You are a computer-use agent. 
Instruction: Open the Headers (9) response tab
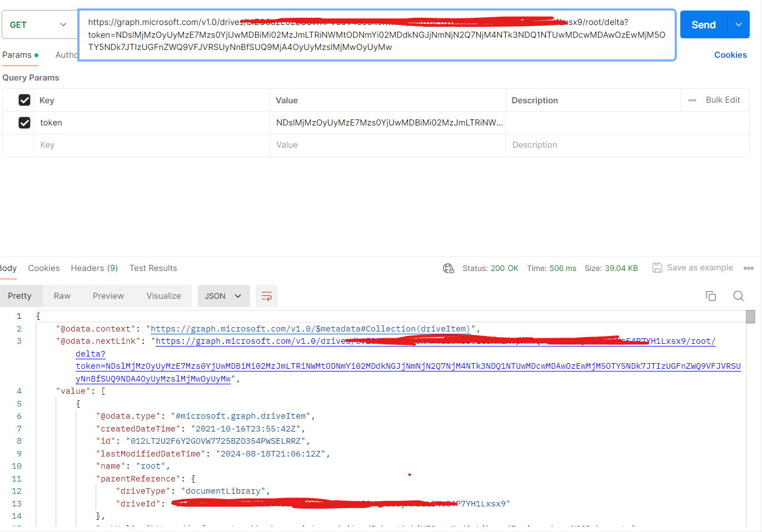tap(94, 268)
